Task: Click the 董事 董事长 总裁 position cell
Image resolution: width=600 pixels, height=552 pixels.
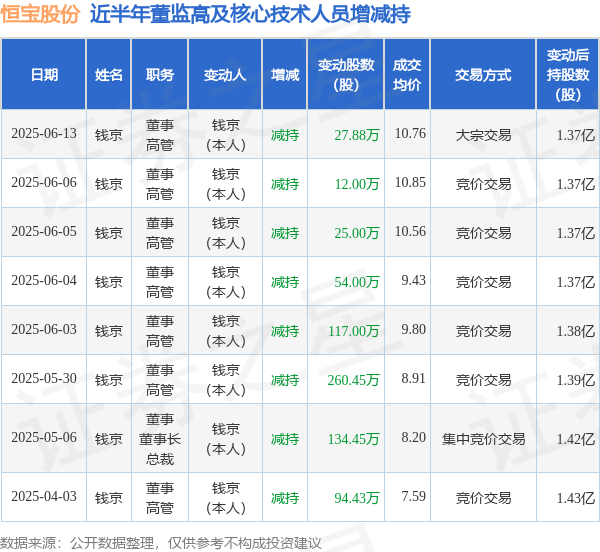Action: coord(160,439)
